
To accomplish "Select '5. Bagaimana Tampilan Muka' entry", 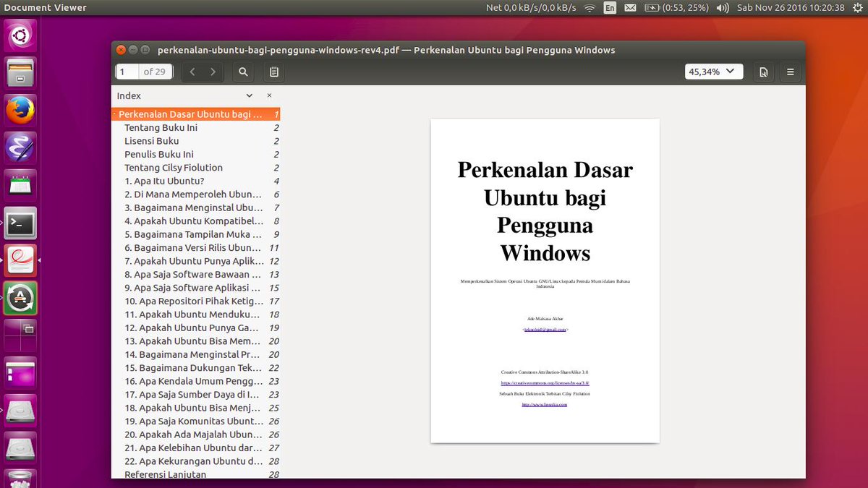I will point(196,234).
